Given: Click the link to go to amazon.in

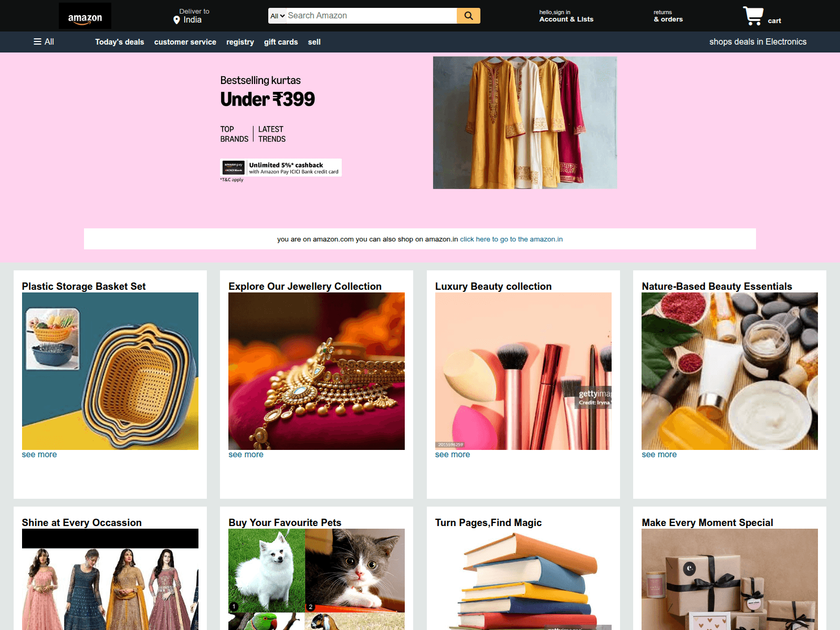Looking at the screenshot, I should click(x=511, y=239).
